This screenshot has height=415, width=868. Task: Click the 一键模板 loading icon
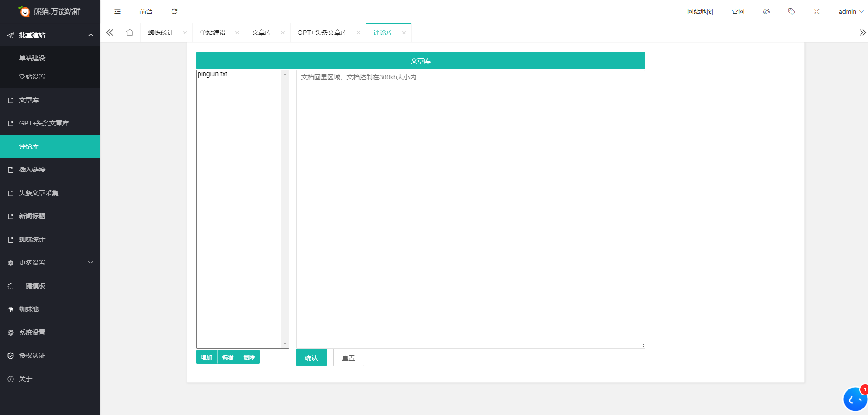point(11,286)
